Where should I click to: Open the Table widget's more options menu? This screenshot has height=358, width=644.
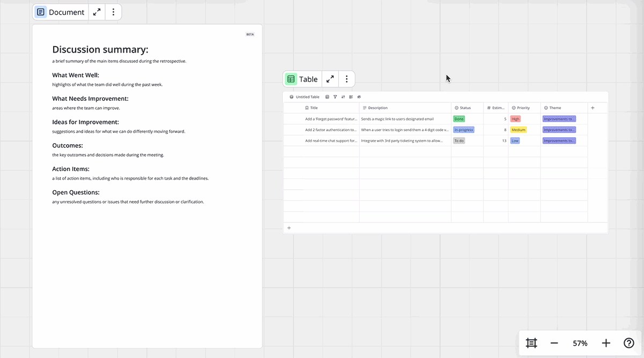[x=347, y=79]
